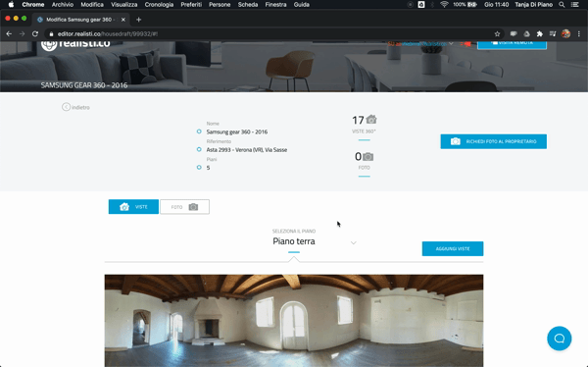Switch to the Viste tab

[x=133, y=207]
